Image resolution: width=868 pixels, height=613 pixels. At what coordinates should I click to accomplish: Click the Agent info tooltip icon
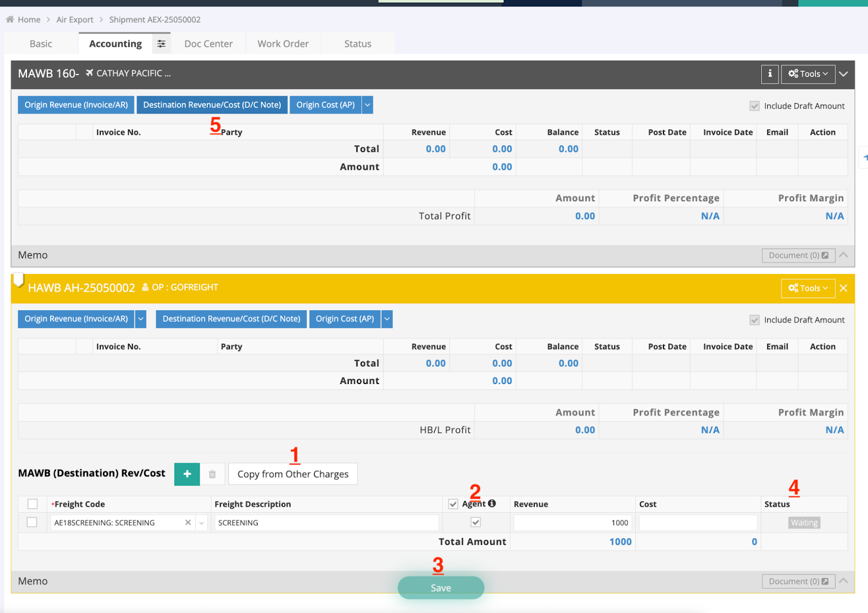pyautogui.click(x=492, y=503)
